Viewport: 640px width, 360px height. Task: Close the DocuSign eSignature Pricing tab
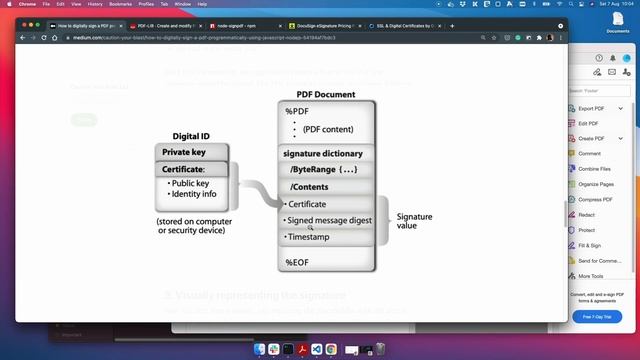(x=360, y=26)
